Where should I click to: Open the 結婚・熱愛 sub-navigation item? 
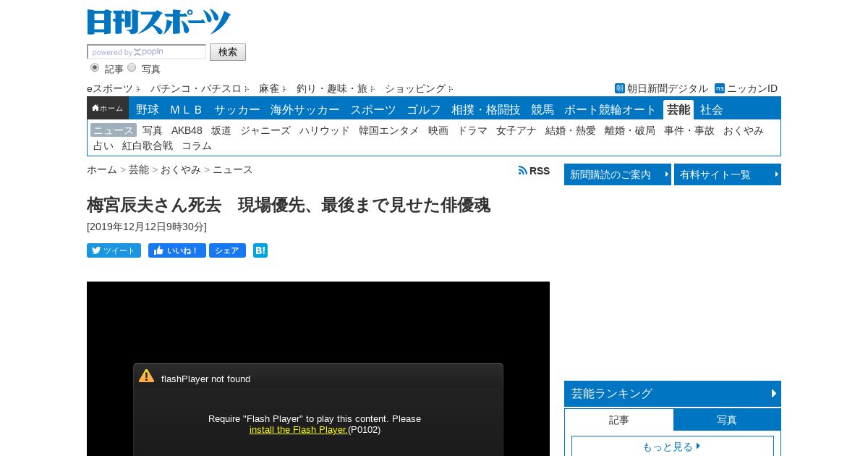pyautogui.click(x=571, y=130)
